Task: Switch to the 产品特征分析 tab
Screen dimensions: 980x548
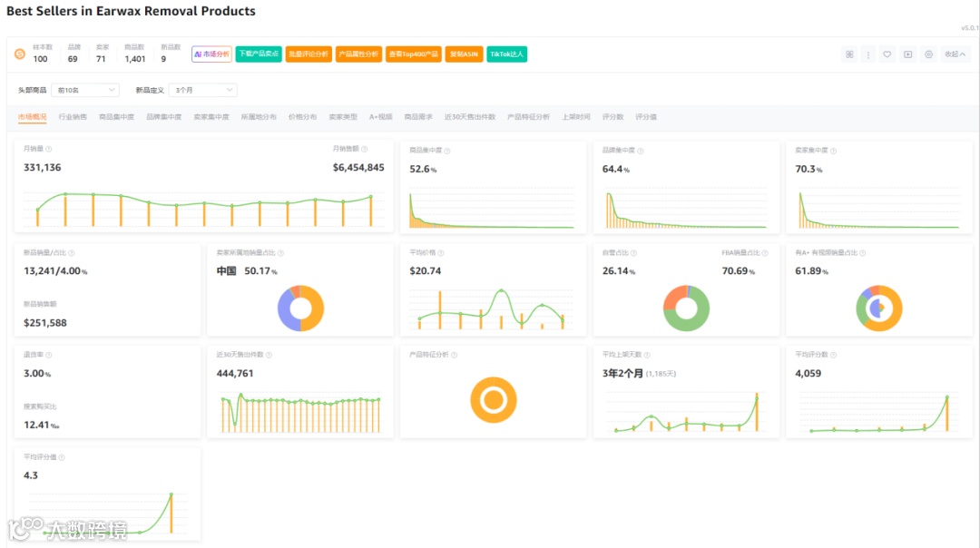Action: [529, 117]
